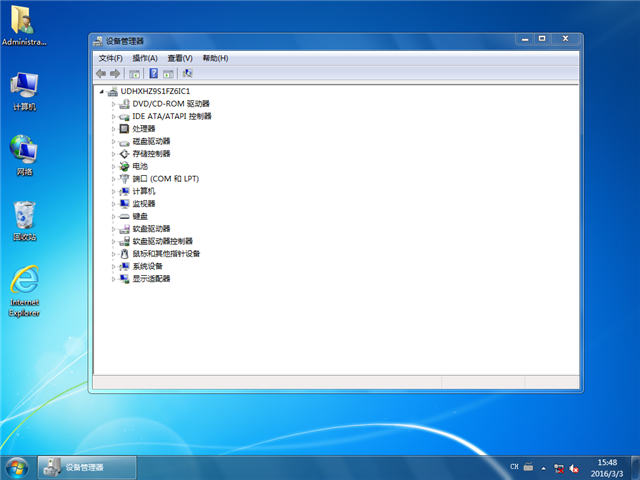Click the Back arrow in the toolbar
This screenshot has width=640, height=480.
point(101,73)
